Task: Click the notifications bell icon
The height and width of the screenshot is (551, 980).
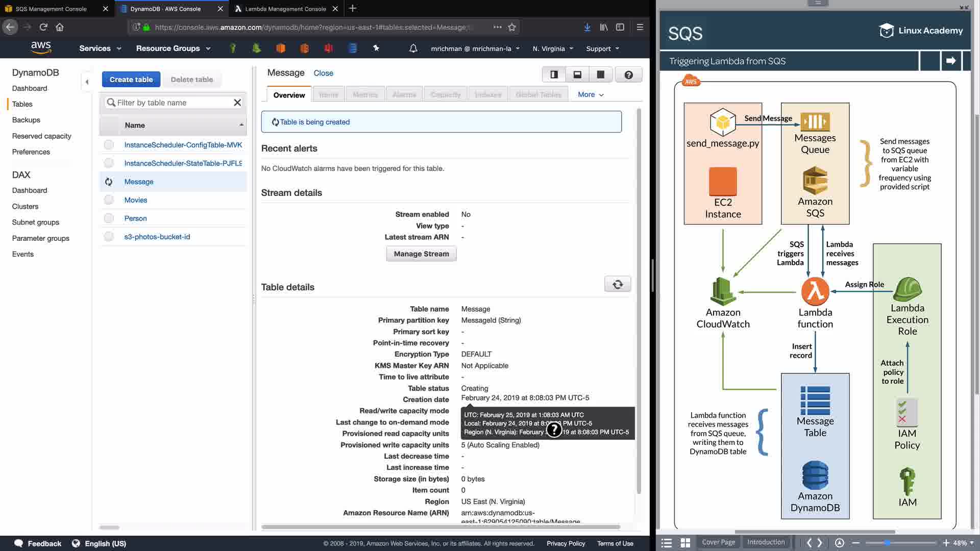Action: coord(413,48)
